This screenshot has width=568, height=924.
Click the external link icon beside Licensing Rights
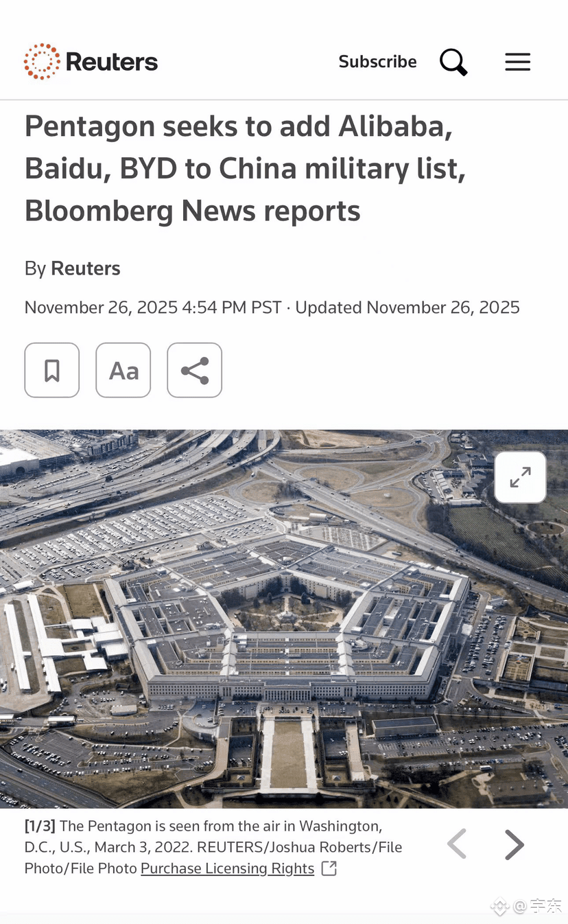point(329,868)
